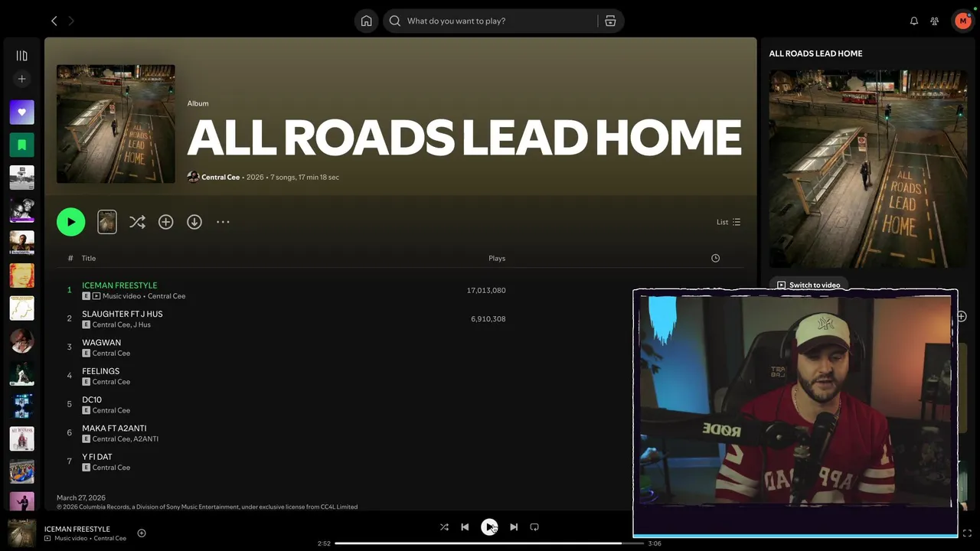This screenshot has width=980, height=551.
Task: Select track DC10
Action: (92, 399)
